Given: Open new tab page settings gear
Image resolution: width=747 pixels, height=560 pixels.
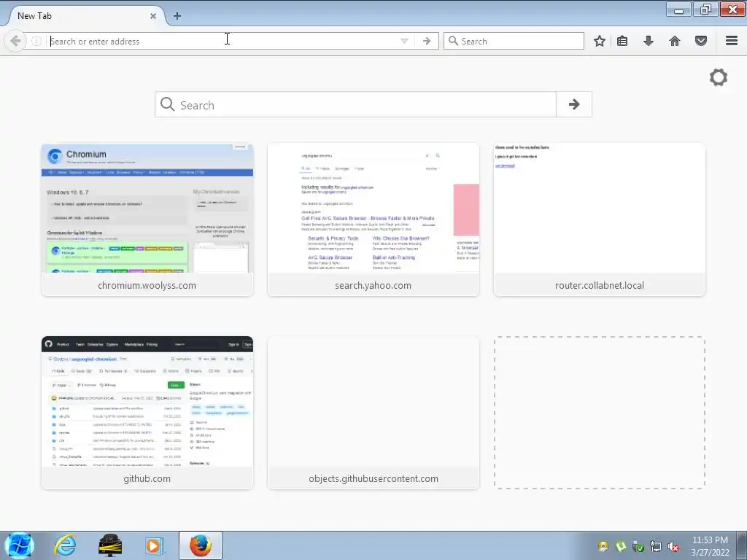Looking at the screenshot, I should pyautogui.click(x=718, y=77).
